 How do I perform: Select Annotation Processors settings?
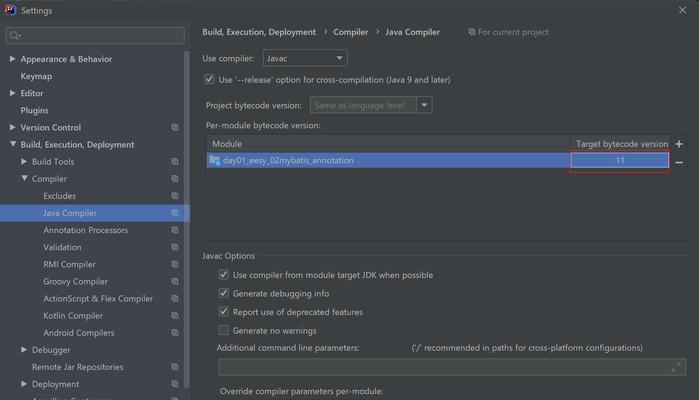tap(86, 230)
